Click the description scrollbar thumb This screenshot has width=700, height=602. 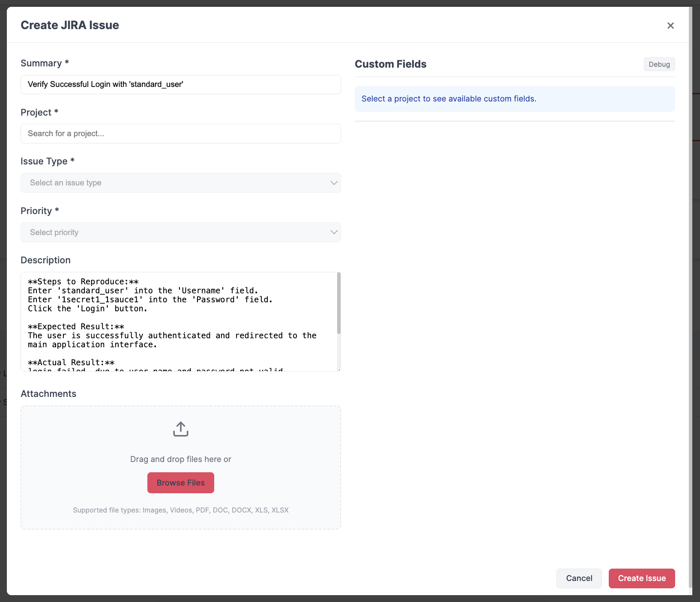(x=339, y=303)
